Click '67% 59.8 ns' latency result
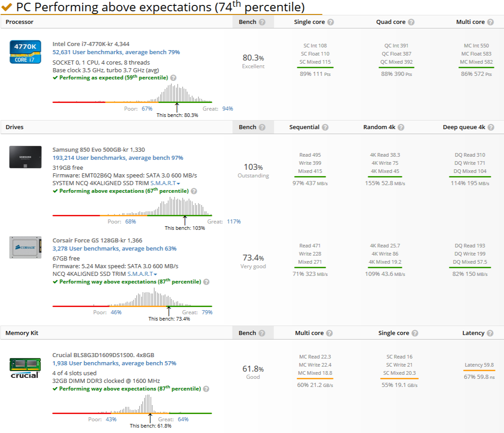Viewport: 504px width, 433px height. pyautogui.click(x=479, y=377)
